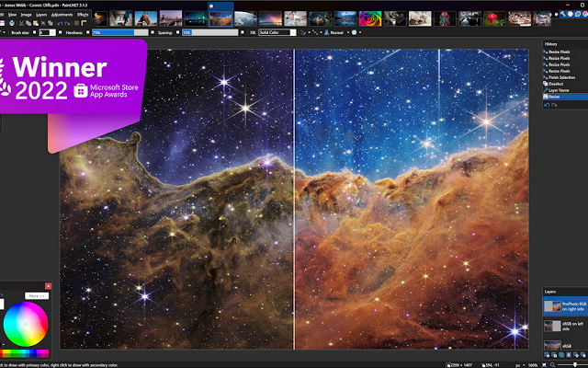Click the Copy icon in the toolbar
The height and width of the screenshot is (368, 588).
point(28,23)
